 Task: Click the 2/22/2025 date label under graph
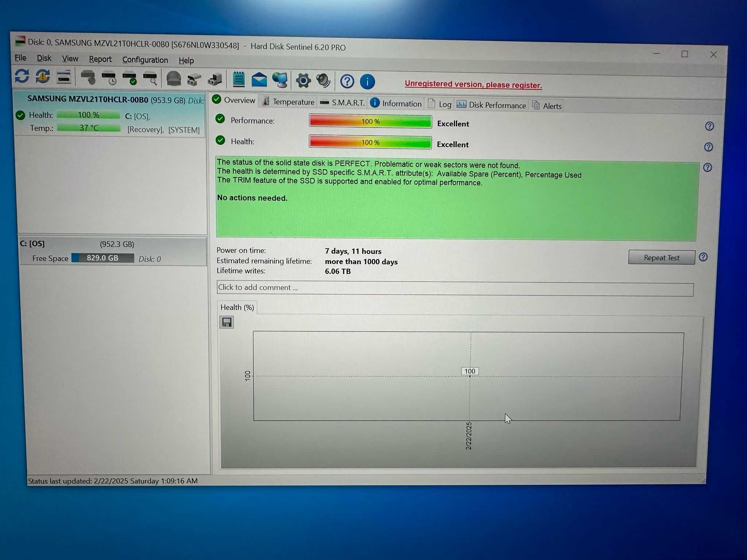point(469,436)
